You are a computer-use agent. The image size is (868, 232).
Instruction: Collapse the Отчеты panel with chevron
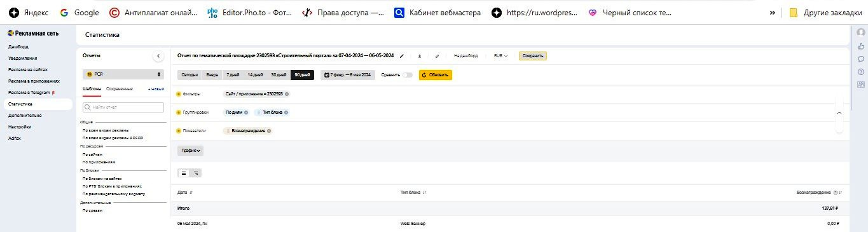[158, 56]
